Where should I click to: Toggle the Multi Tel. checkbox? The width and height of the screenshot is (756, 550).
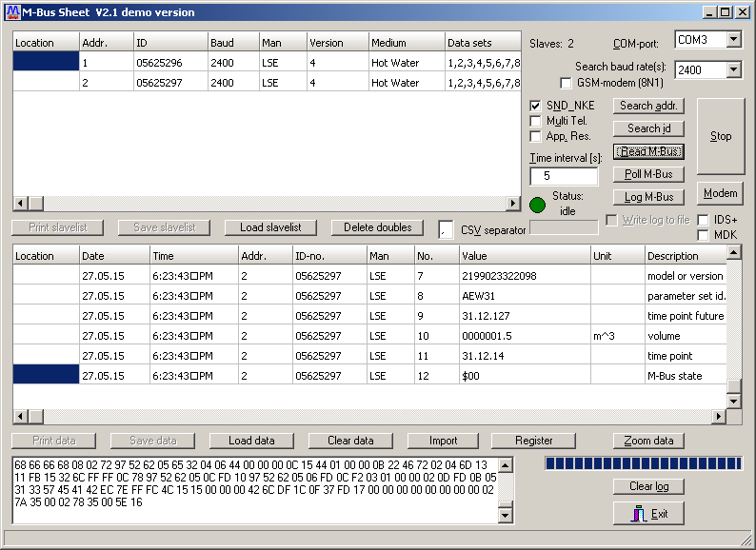pyautogui.click(x=536, y=121)
